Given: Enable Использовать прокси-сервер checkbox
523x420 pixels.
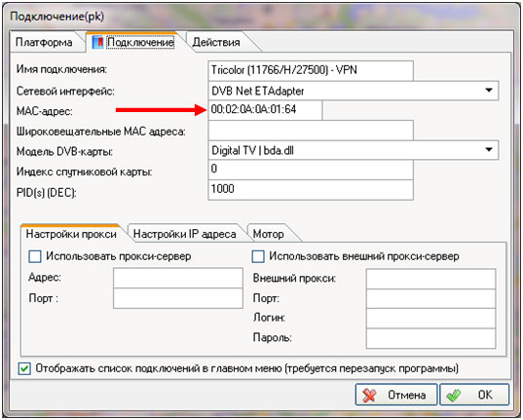Looking at the screenshot, I should click(x=35, y=256).
